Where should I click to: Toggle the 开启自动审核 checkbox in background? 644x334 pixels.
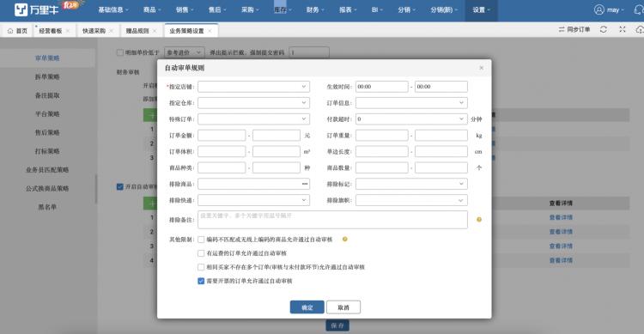[120, 186]
